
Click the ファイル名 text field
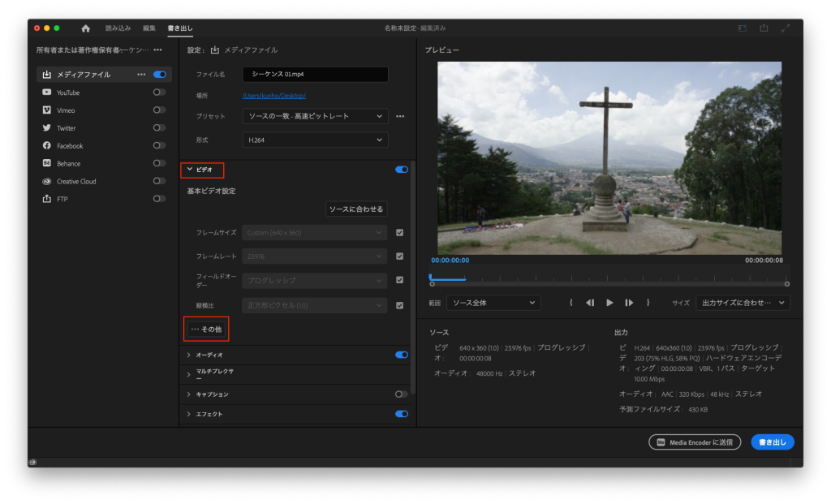tap(315, 75)
